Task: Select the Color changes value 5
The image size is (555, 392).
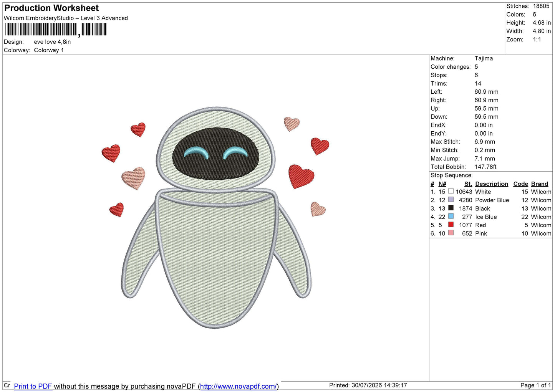Action: coord(476,67)
